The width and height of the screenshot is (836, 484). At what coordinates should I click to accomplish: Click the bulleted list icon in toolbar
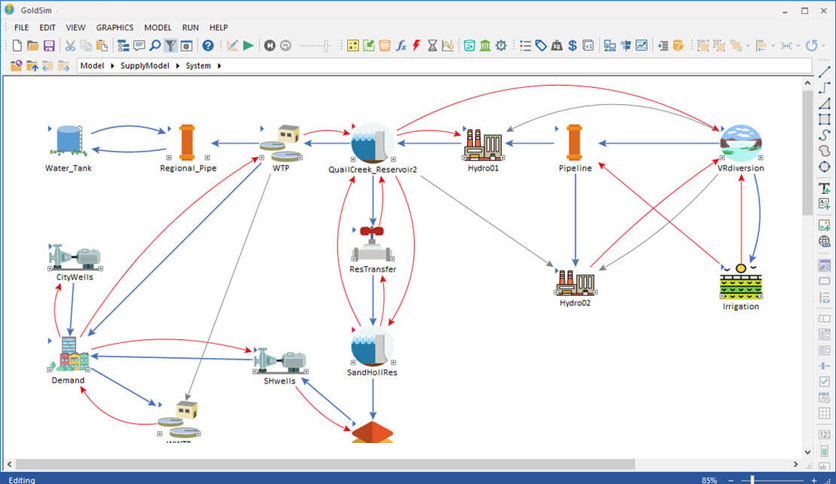click(x=525, y=46)
